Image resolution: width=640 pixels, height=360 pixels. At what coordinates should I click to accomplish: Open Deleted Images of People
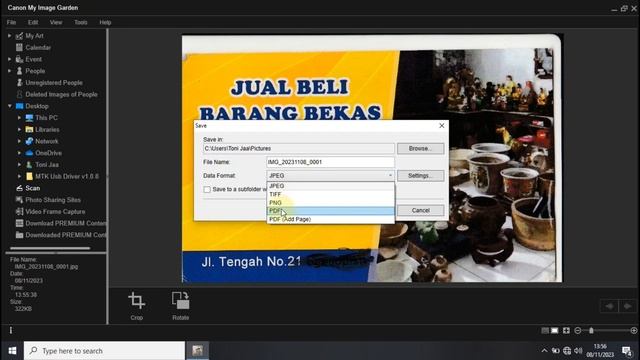(61, 94)
